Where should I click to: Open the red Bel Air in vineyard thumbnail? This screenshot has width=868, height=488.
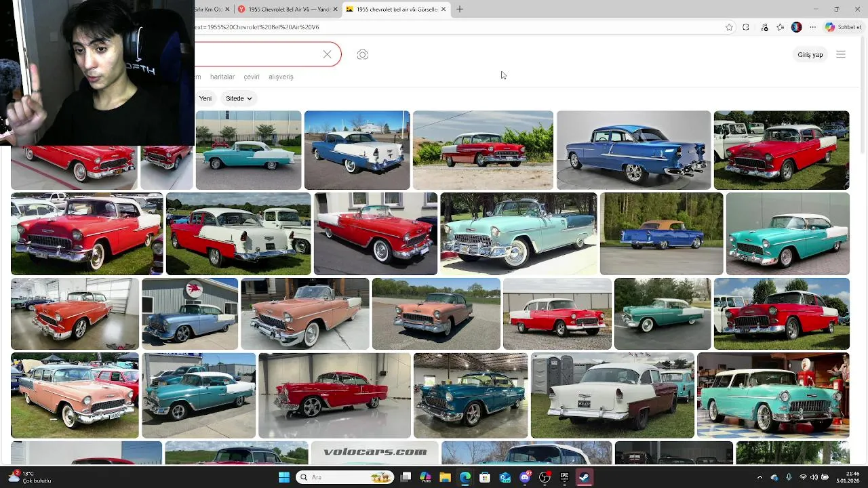click(483, 150)
